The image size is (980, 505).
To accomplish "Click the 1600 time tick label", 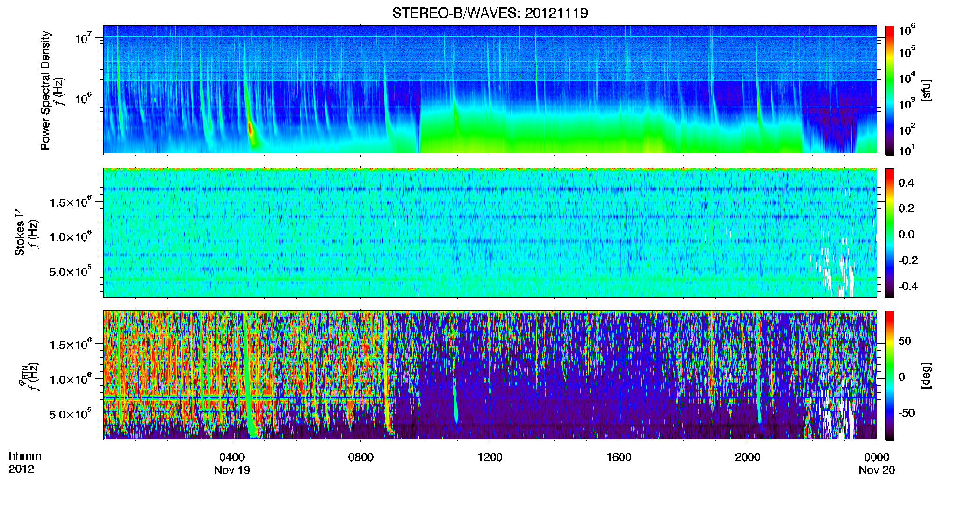I will coord(619,457).
